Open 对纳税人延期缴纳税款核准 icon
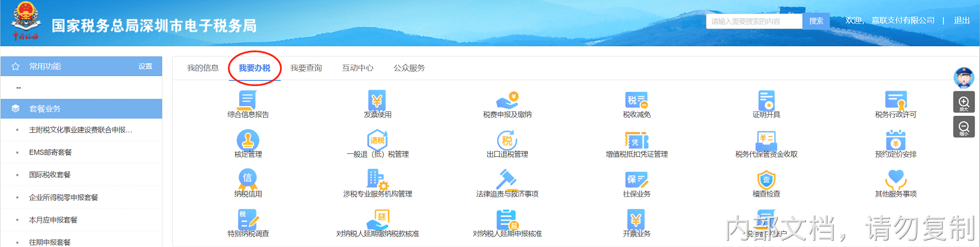The width and height of the screenshot is (980, 247). [x=377, y=218]
